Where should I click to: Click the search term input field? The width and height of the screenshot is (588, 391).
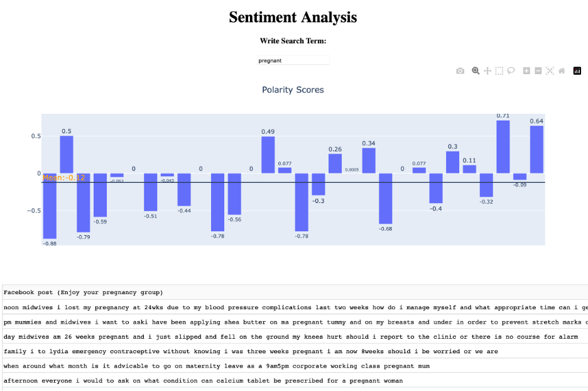[x=293, y=60]
